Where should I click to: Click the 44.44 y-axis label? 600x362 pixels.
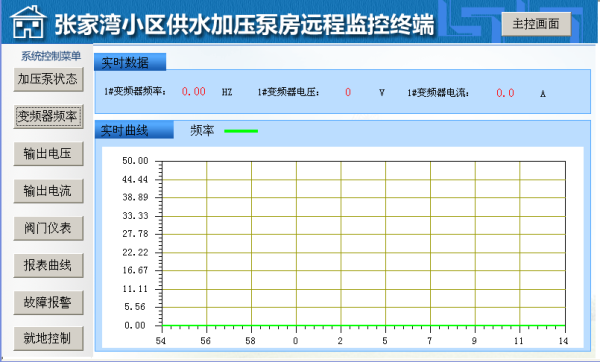click(x=135, y=179)
